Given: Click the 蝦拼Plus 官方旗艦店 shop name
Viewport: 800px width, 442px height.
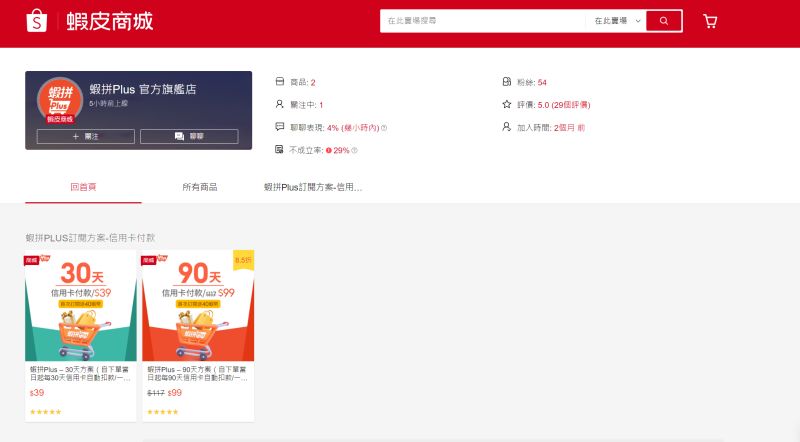Looking at the screenshot, I should click(x=143, y=89).
